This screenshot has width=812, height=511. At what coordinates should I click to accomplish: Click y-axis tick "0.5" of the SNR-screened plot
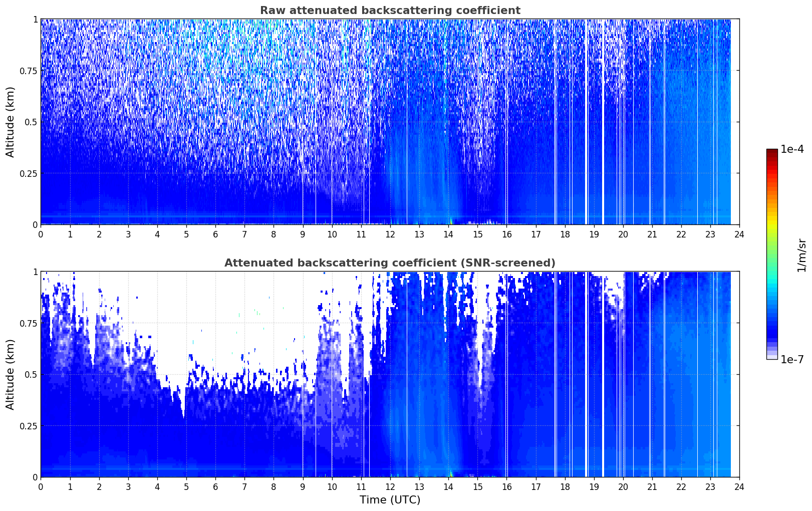31,374
